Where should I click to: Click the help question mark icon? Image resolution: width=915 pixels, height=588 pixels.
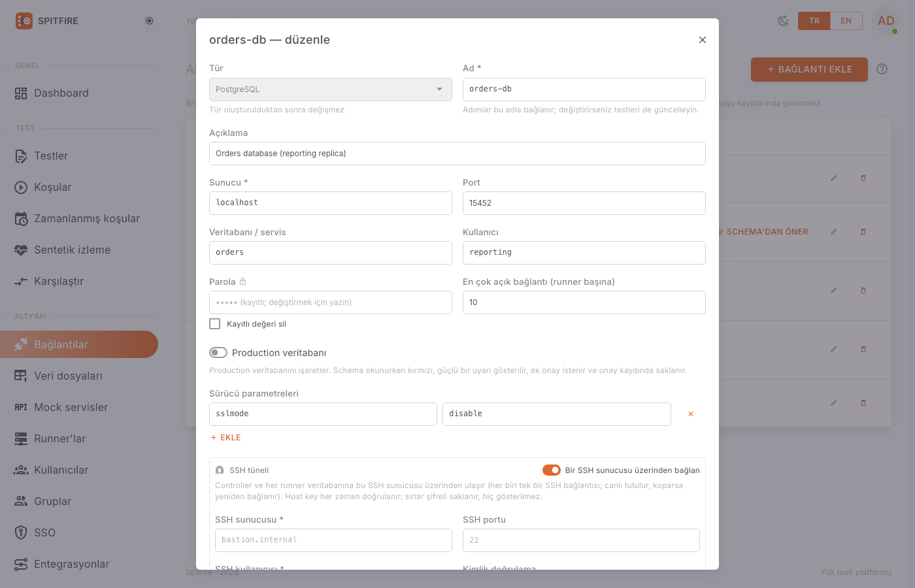click(x=882, y=69)
